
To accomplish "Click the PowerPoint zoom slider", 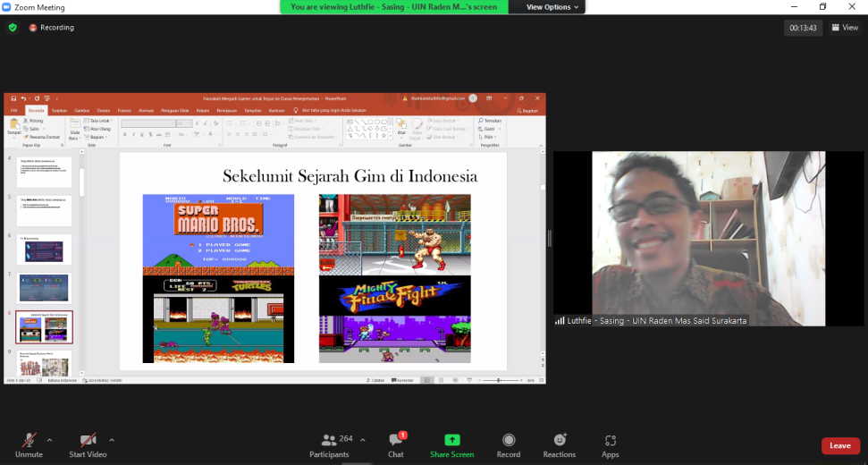I will click(499, 380).
